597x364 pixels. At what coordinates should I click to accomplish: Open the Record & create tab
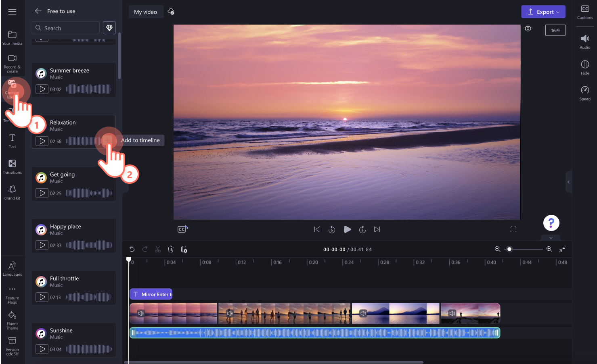13,64
